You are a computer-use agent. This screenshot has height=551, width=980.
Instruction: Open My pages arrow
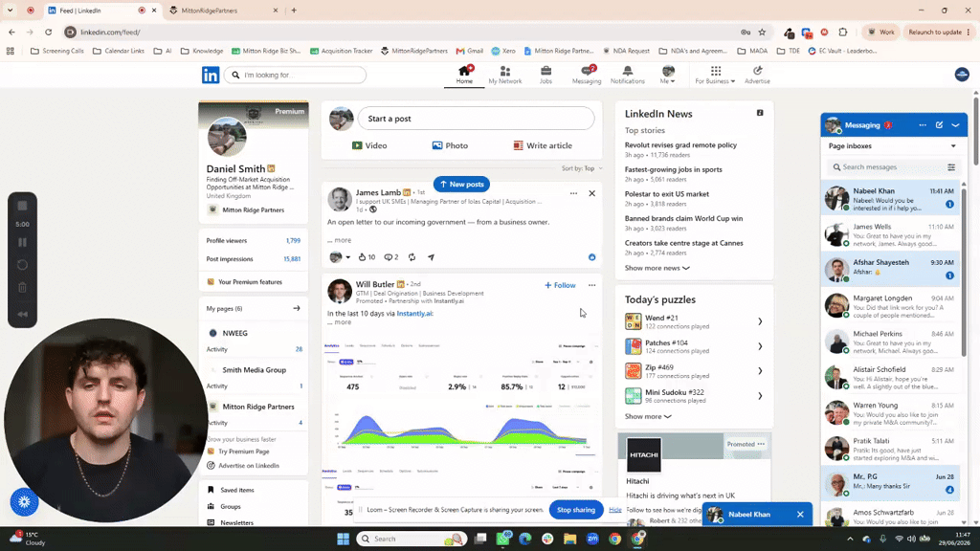point(297,309)
